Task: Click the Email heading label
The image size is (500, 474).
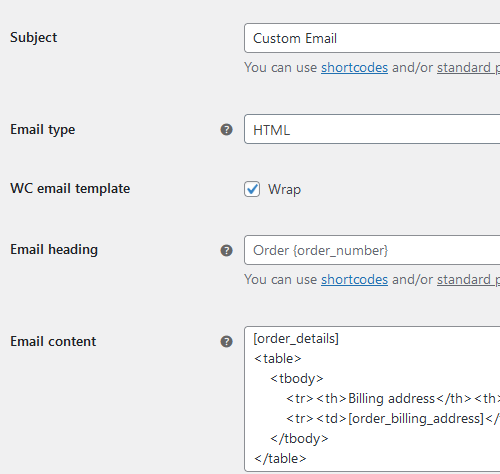Action: pyautogui.click(x=54, y=250)
